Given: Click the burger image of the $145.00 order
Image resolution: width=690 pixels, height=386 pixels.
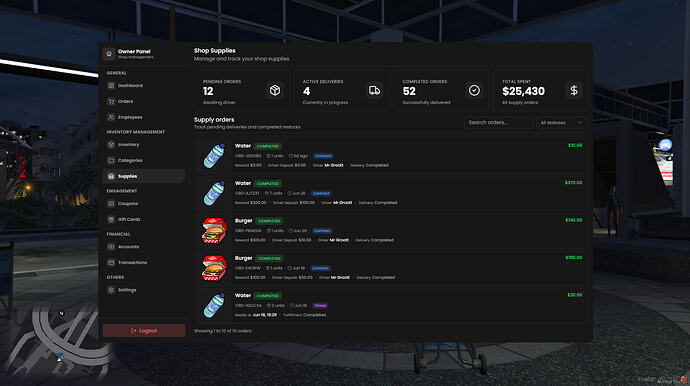Looking at the screenshot, I should pos(214,230).
